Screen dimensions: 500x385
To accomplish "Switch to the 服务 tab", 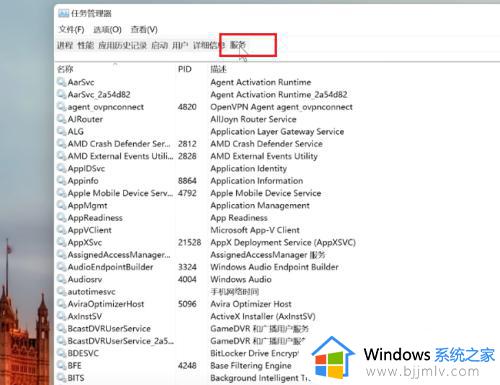I will tap(238, 45).
